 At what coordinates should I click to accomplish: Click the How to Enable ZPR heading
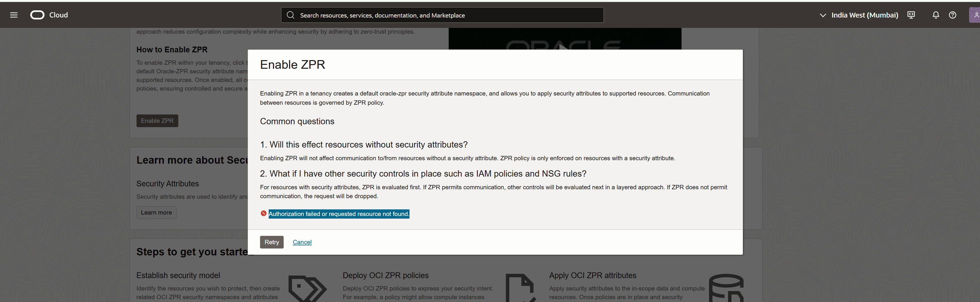[172, 50]
